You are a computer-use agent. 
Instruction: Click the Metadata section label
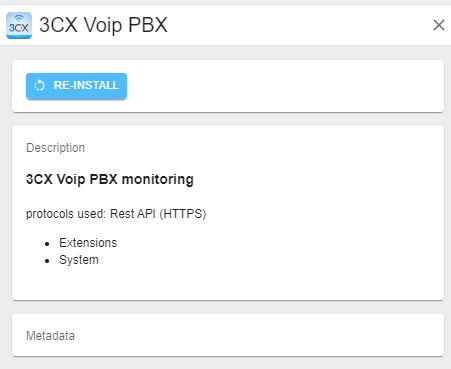[50, 336]
